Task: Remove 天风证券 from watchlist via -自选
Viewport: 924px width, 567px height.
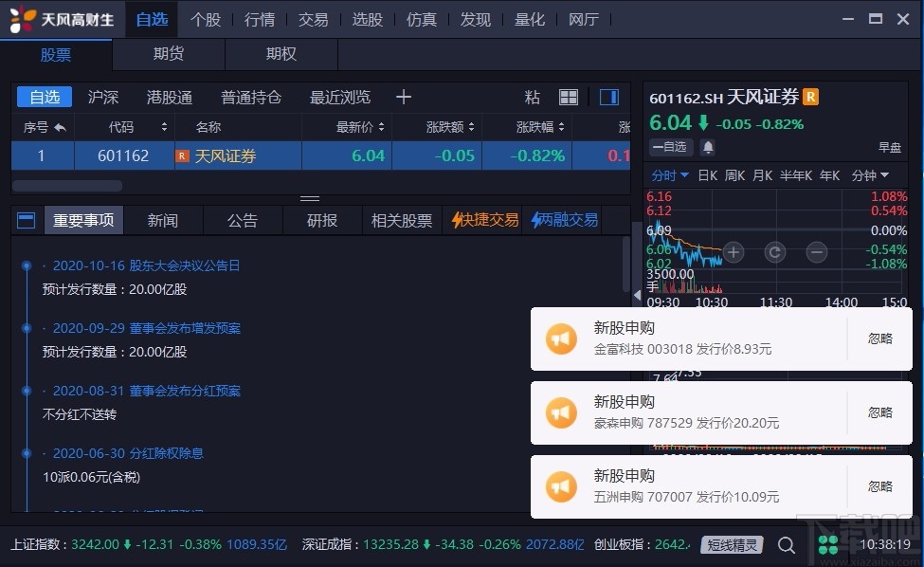Action: (671, 146)
